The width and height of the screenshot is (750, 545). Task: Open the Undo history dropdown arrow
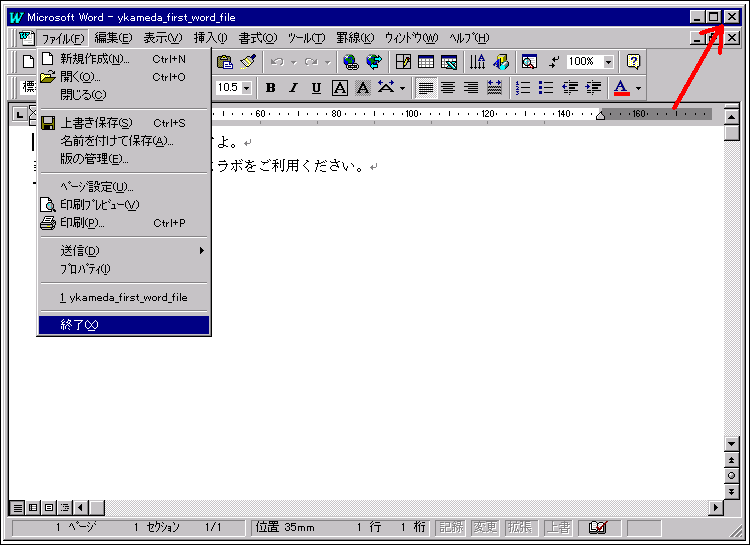(x=294, y=62)
